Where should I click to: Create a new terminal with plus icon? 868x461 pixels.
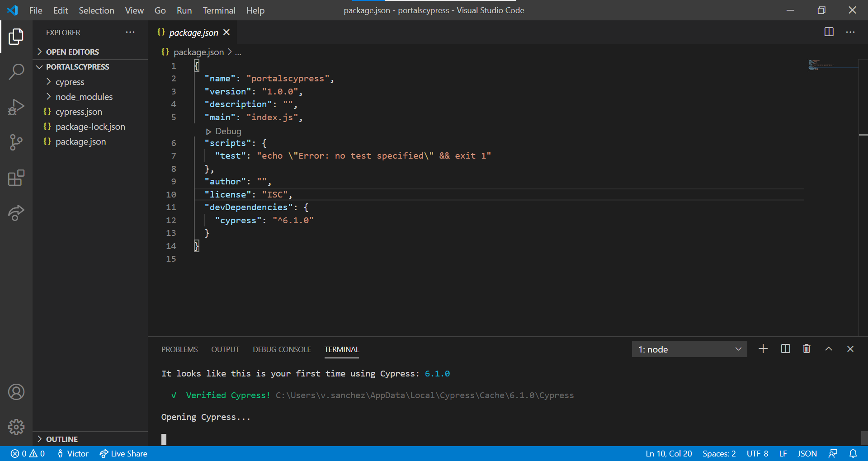[x=763, y=349]
